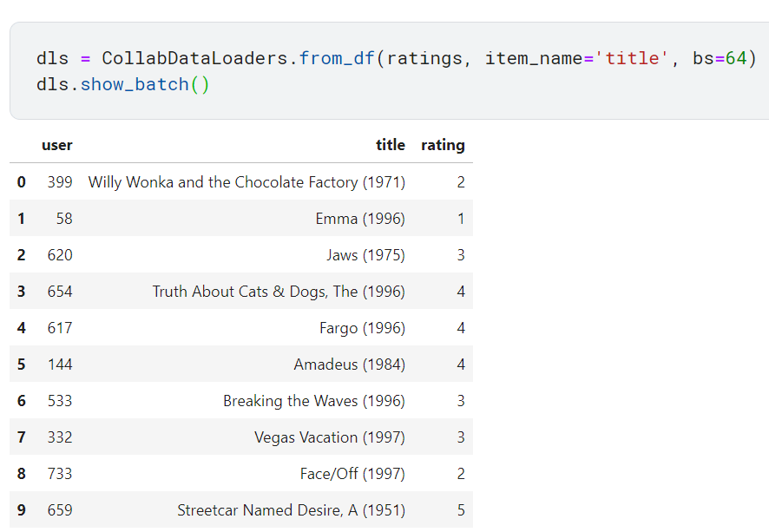
Task: Click 'dls.show_batch()' code line
Action: (x=122, y=84)
